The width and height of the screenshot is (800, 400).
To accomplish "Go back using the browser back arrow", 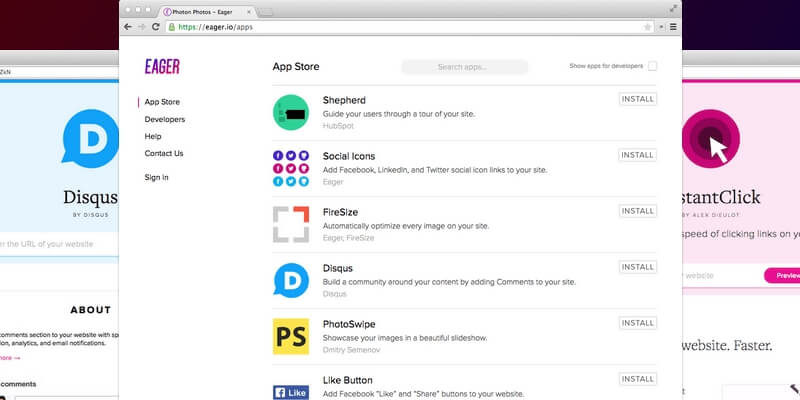I will 127,26.
